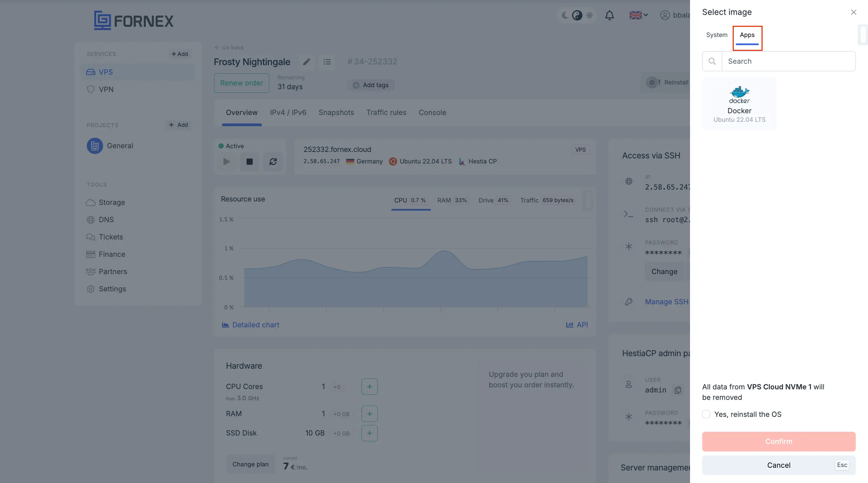Open the list icon next to name

coord(327,62)
